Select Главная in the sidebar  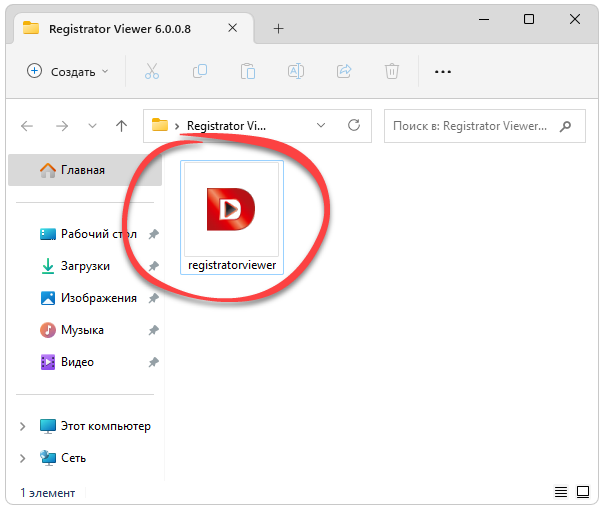point(85,170)
